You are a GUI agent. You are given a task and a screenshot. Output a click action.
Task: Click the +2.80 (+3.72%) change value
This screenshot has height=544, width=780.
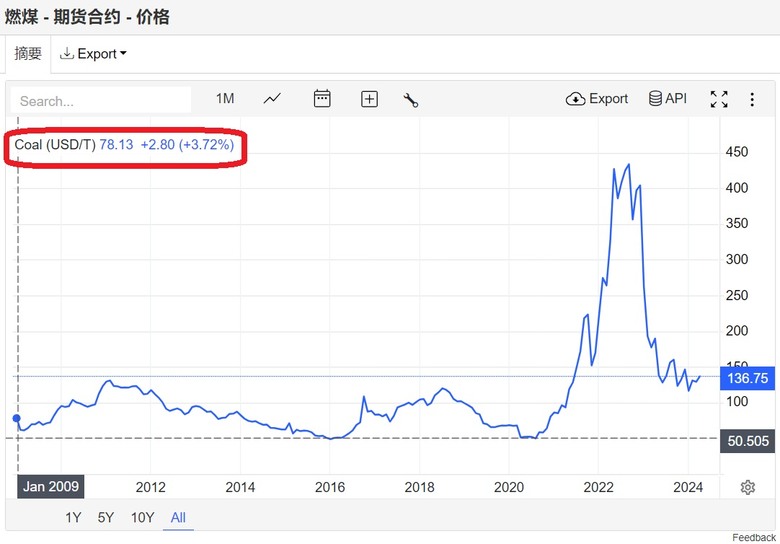(187, 145)
